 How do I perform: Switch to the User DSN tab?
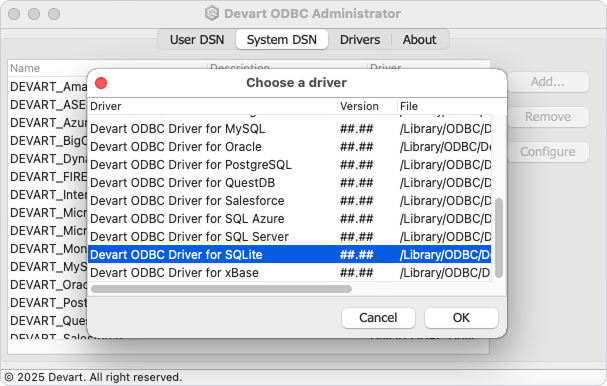(197, 39)
